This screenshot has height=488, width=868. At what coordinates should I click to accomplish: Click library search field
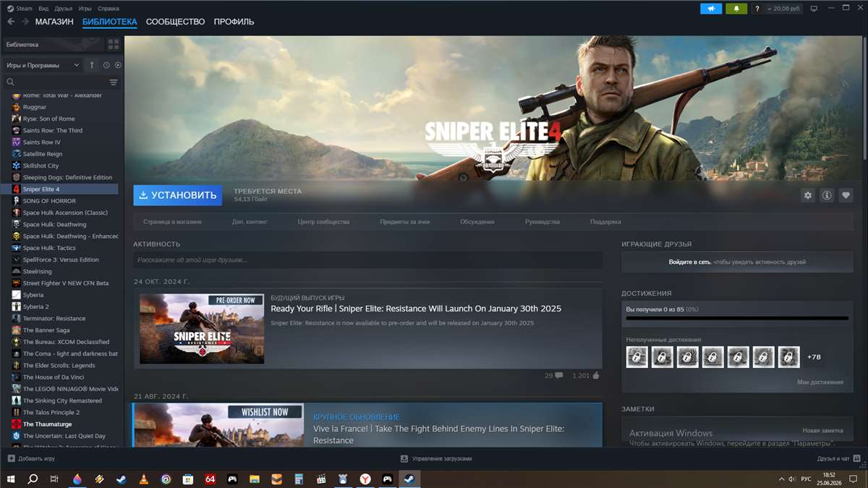(x=54, y=82)
